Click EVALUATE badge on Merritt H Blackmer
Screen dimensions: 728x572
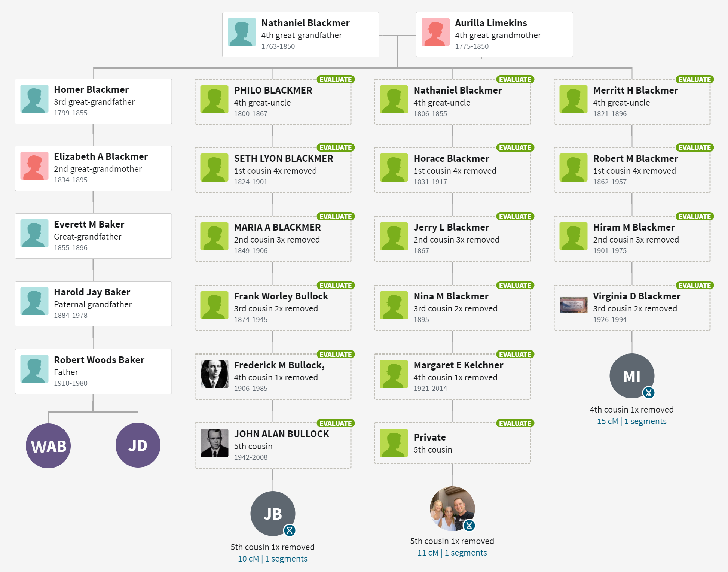coord(695,79)
